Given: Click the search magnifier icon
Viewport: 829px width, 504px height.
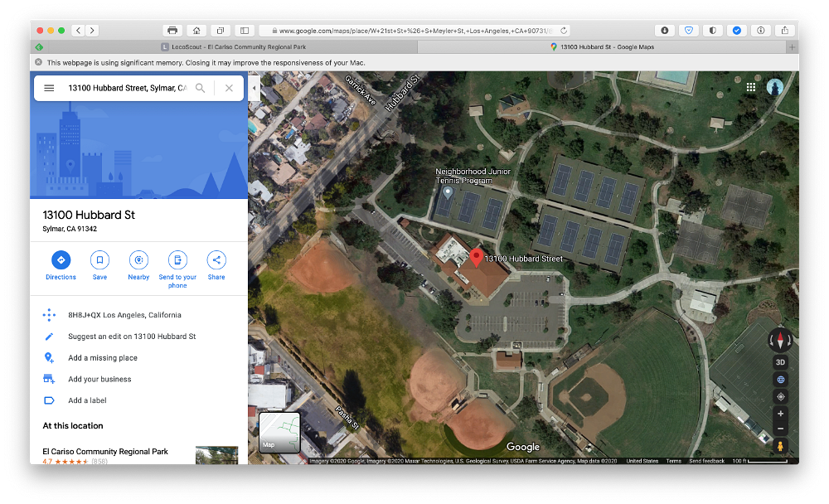Looking at the screenshot, I should pyautogui.click(x=200, y=88).
